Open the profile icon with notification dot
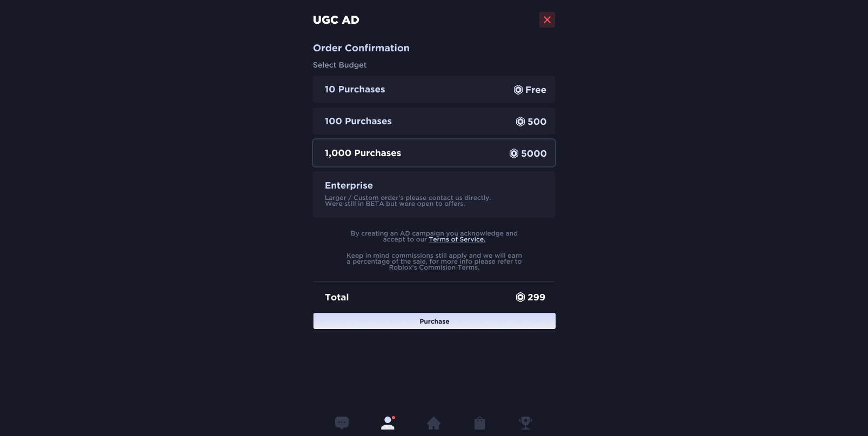The height and width of the screenshot is (436, 868). pos(388,422)
